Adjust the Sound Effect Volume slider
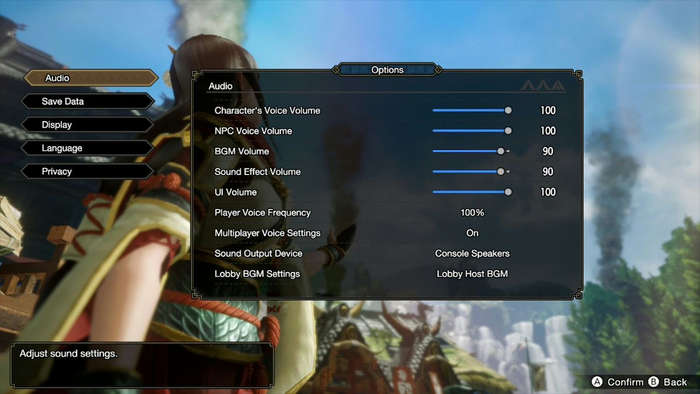Viewport: 700px width, 394px height. 472,172
